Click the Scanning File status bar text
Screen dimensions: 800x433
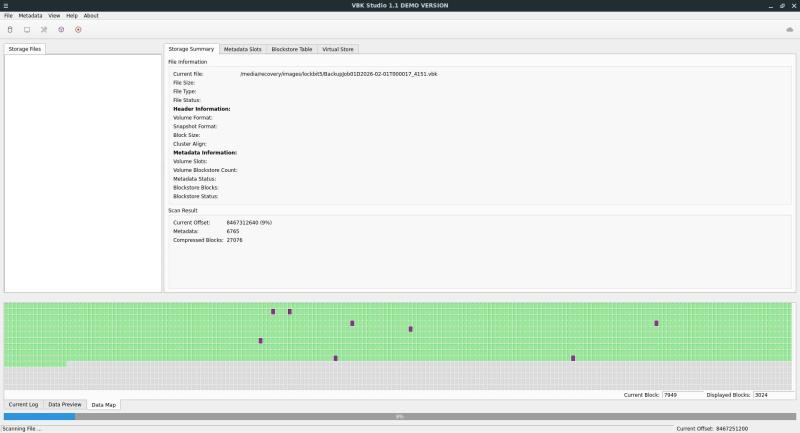[x=22, y=429]
